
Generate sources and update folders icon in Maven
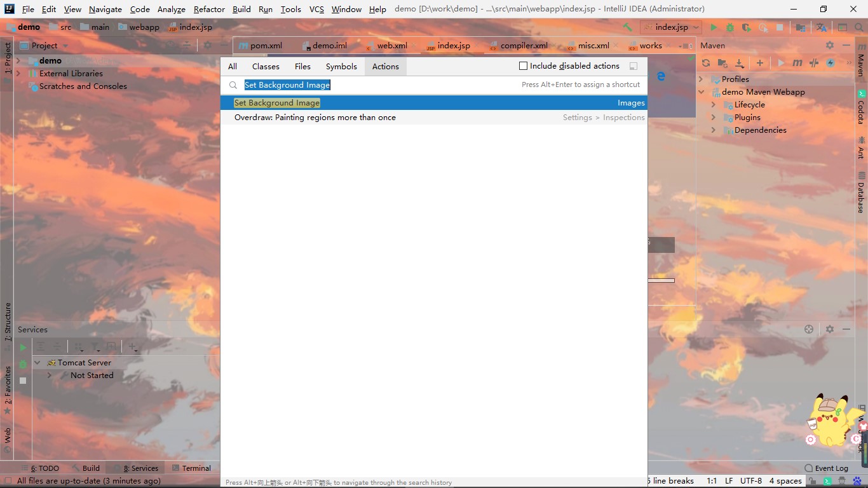point(722,63)
